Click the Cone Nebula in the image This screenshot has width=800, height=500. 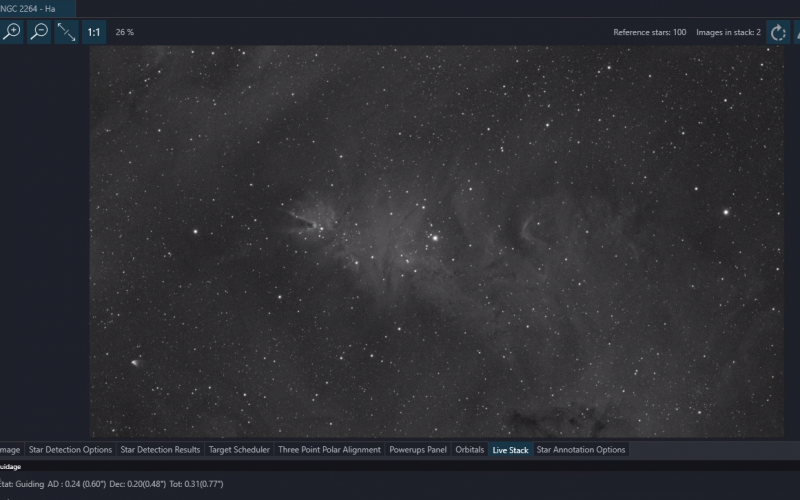pos(305,221)
